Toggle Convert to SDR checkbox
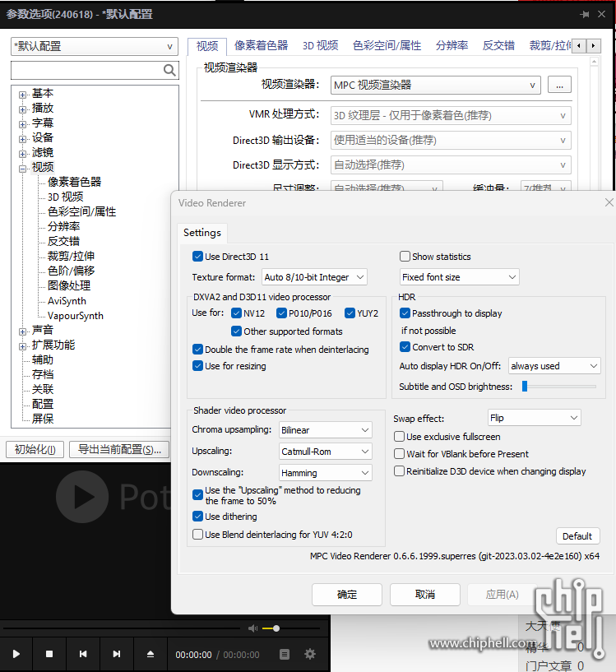The height and width of the screenshot is (672, 616). [405, 346]
